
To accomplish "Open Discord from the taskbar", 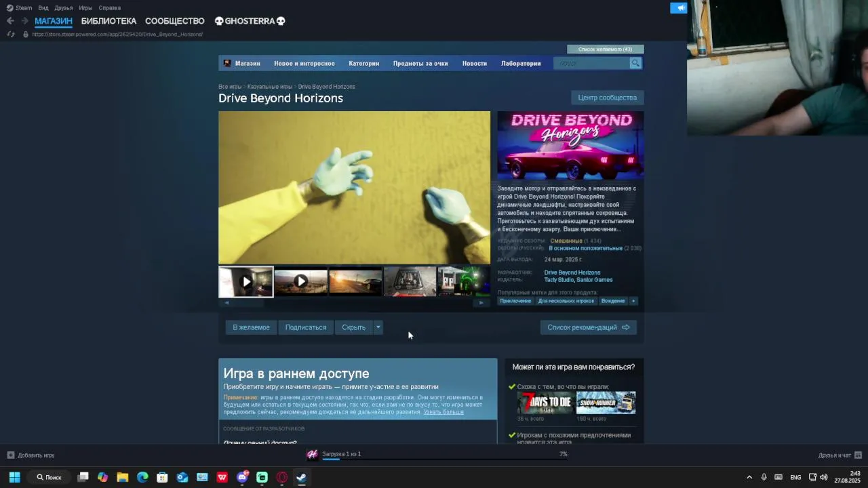I will [242, 477].
